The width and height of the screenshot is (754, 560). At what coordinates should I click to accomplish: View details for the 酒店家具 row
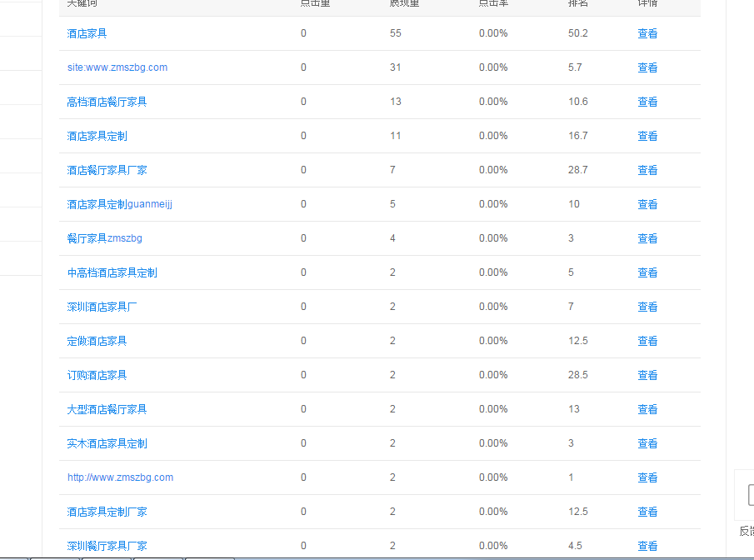[647, 33]
